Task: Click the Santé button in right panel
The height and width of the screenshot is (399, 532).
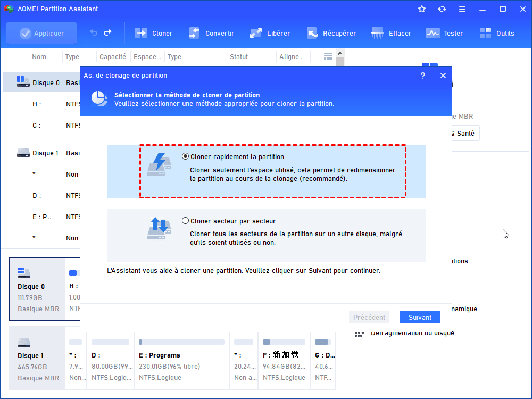Action: 465,134
